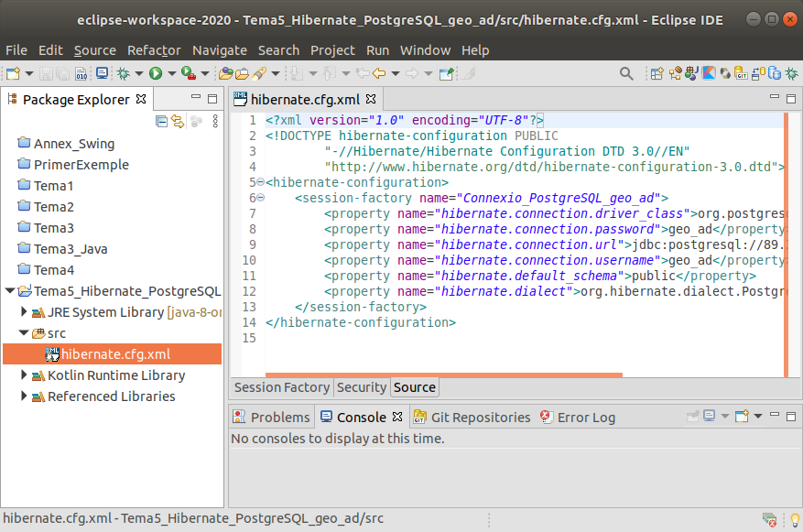The height and width of the screenshot is (532, 803).
Task: Open Package Explorer view menu dots
Action: coord(215,122)
